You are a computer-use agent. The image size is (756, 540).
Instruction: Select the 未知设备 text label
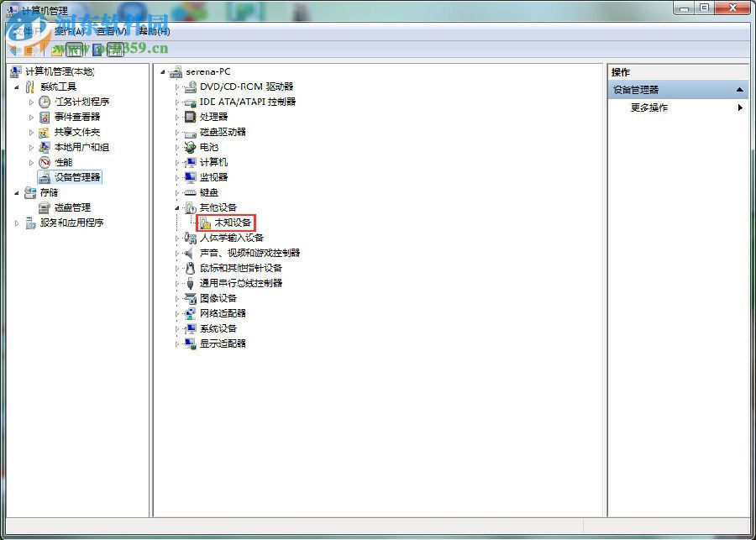point(233,223)
